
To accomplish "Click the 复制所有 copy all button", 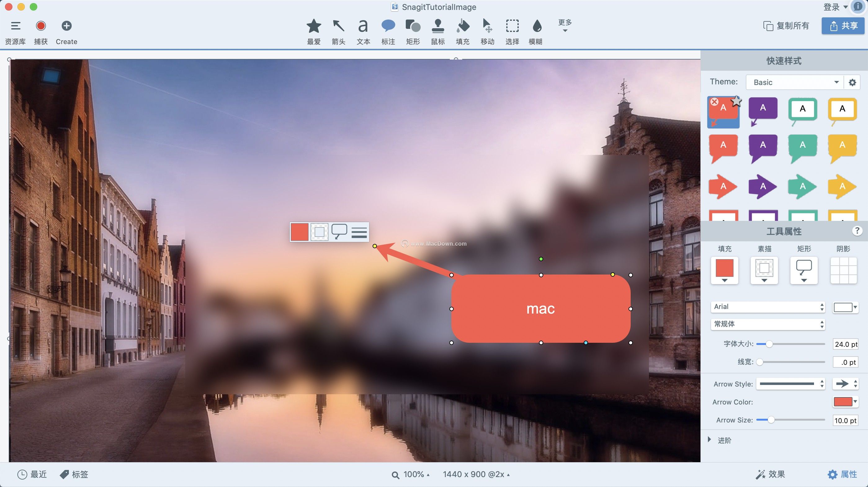I will (x=786, y=26).
